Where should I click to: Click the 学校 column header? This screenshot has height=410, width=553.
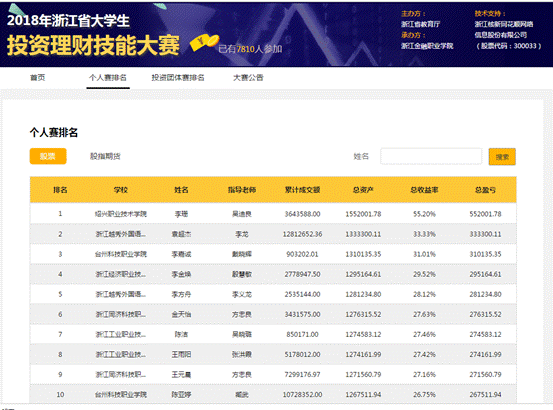pyautogui.click(x=121, y=190)
